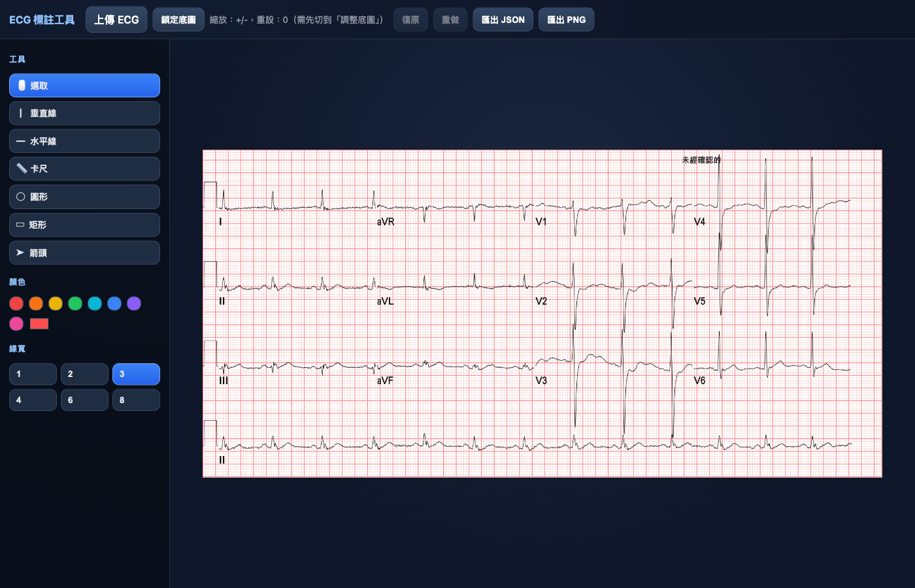Select the 垂直線 vertical line tool
The image size is (915, 588).
(x=84, y=113)
